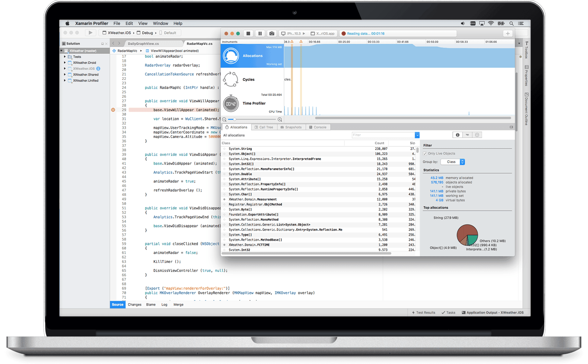The width and height of the screenshot is (588, 364).
Task: Uncheck Only Live Objects
Action: (425, 153)
